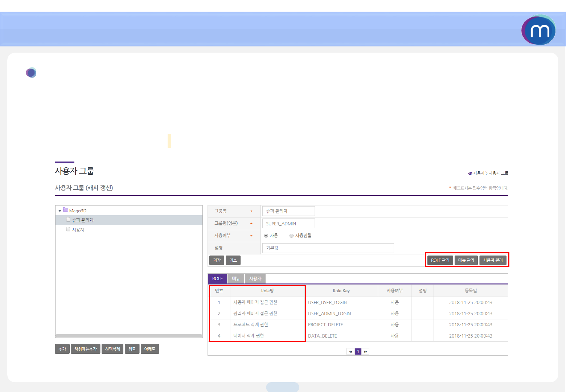This screenshot has width=566, height=392.
Task: Click the 설명 input field
Action: pyautogui.click(x=328, y=248)
